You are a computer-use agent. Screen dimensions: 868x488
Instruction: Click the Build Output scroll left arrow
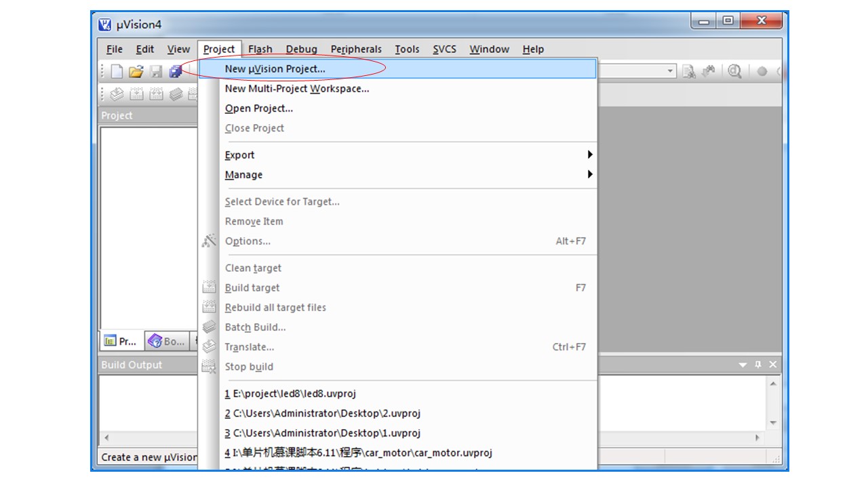(x=106, y=437)
